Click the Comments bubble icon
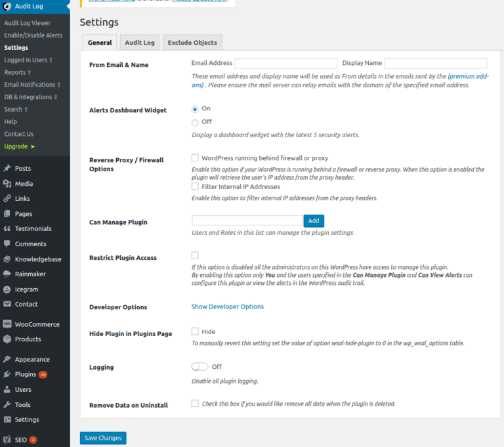This screenshot has height=447, width=504. 7,244
